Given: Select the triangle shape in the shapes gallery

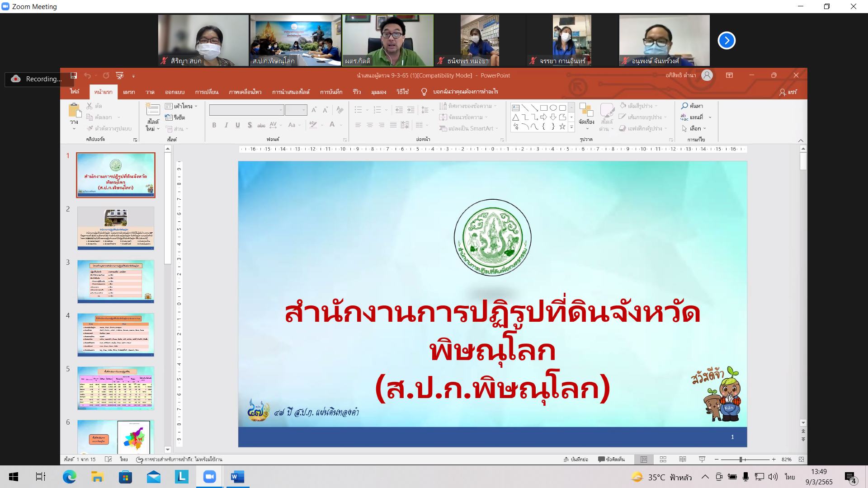Looking at the screenshot, I should (x=515, y=117).
